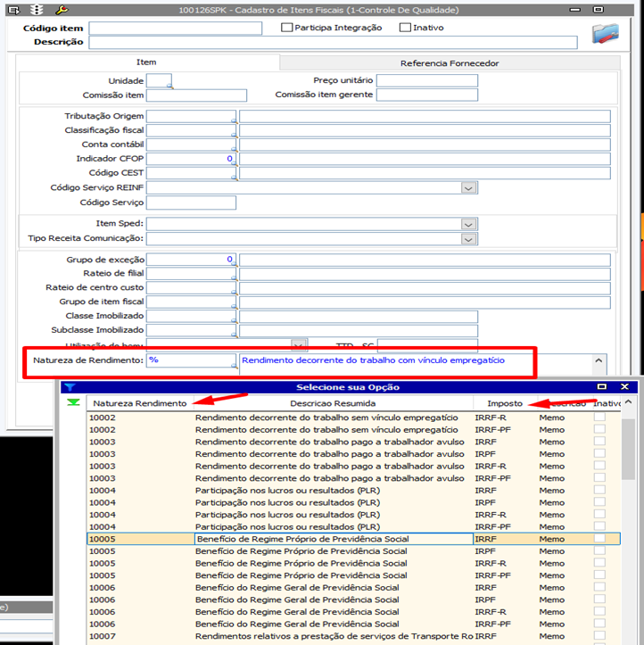Expand the Tipo Receita Comunicação dropdown
The height and width of the screenshot is (645, 644).
468,239
